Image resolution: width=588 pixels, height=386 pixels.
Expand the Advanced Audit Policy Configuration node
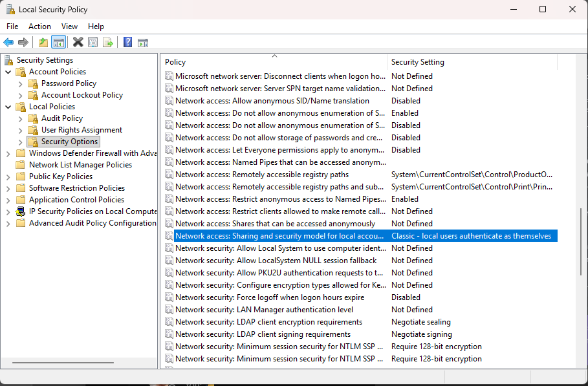point(8,223)
